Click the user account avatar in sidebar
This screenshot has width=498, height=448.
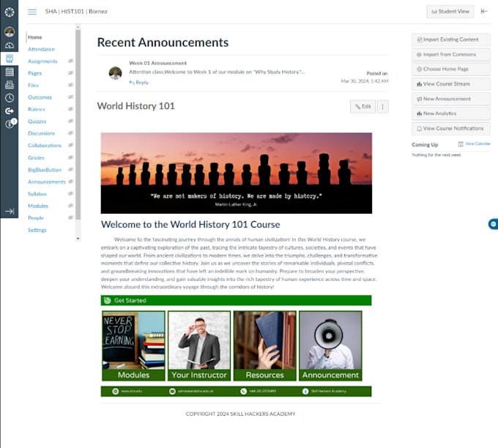[x=10, y=31]
